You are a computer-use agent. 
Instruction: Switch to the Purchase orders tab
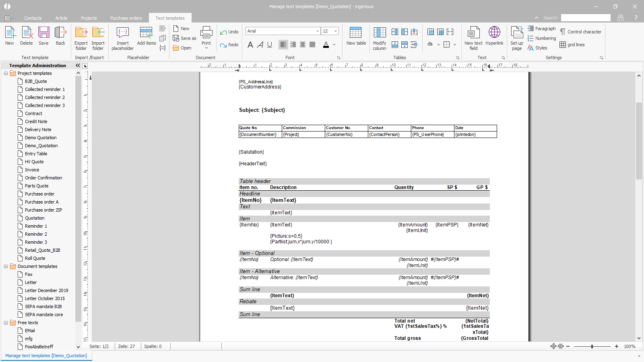point(126,18)
